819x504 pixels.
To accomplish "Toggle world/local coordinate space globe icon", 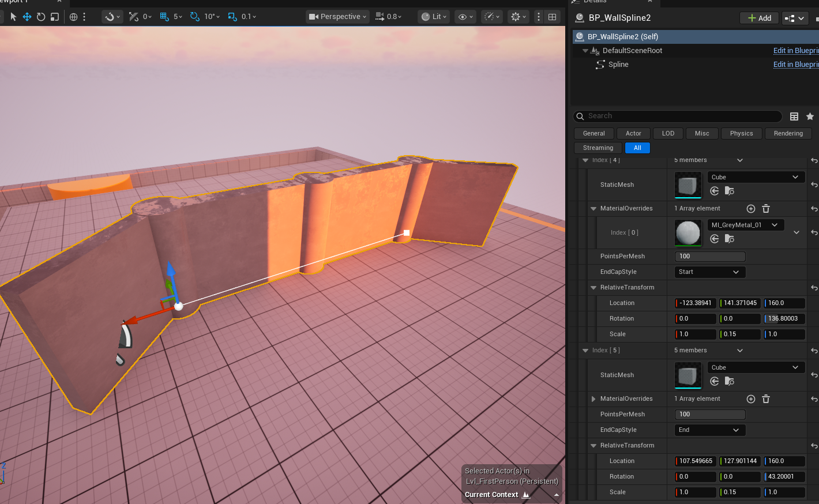I will 73,17.
